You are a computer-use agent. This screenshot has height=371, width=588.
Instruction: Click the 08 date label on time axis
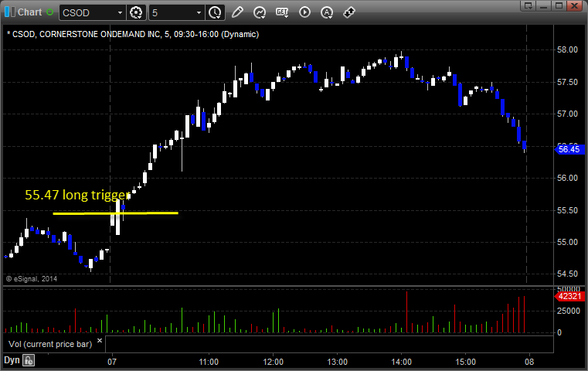tap(529, 362)
